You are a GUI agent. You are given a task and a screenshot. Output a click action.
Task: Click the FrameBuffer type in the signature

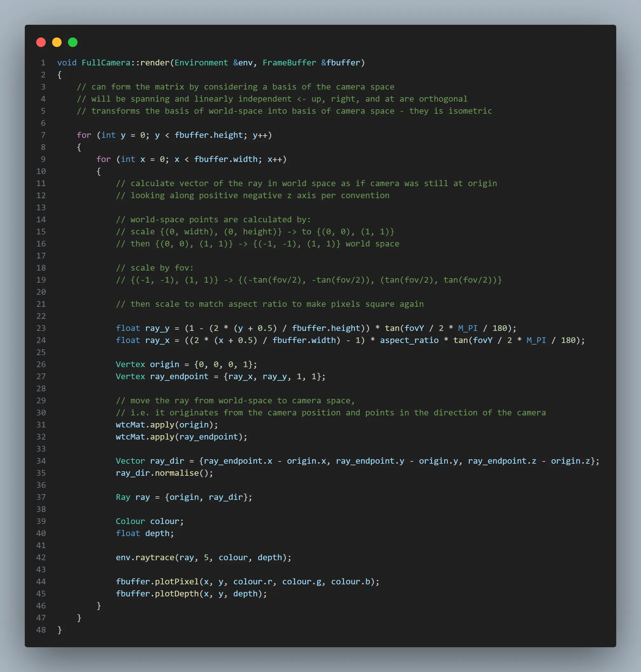pos(289,63)
